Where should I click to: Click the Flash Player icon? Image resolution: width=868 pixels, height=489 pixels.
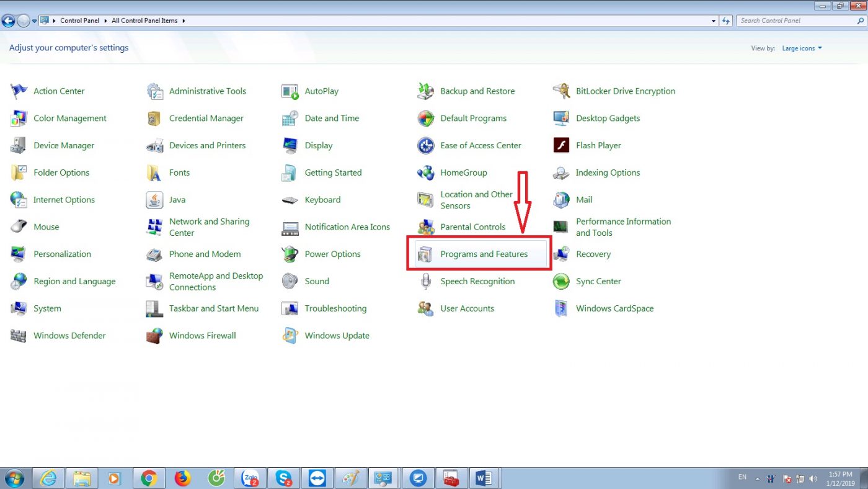[x=561, y=146]
